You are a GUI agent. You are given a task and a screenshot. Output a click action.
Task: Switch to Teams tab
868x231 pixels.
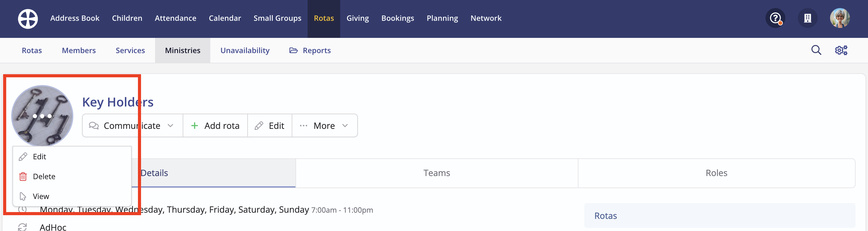coord(437,173)
